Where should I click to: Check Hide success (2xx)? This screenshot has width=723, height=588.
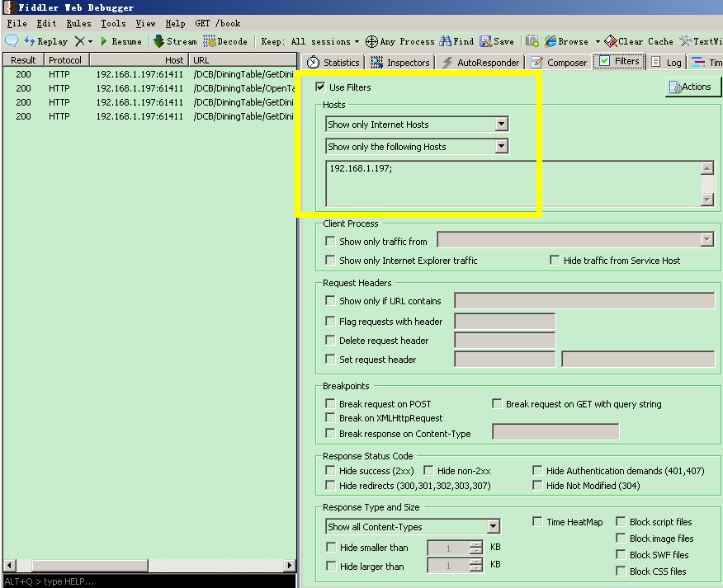point(330,470)
